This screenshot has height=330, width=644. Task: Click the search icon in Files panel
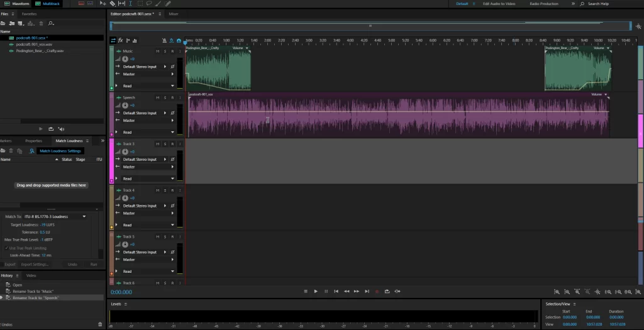point(51,23)
